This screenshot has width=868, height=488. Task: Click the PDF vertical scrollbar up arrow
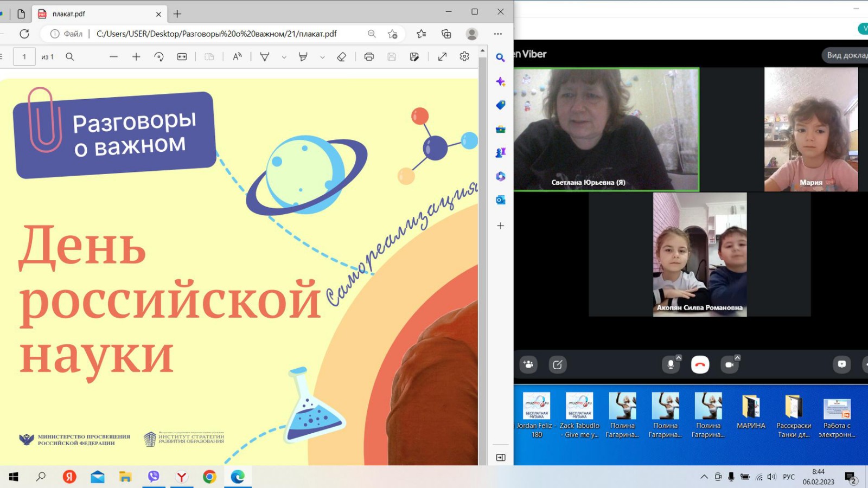point(482,50)
